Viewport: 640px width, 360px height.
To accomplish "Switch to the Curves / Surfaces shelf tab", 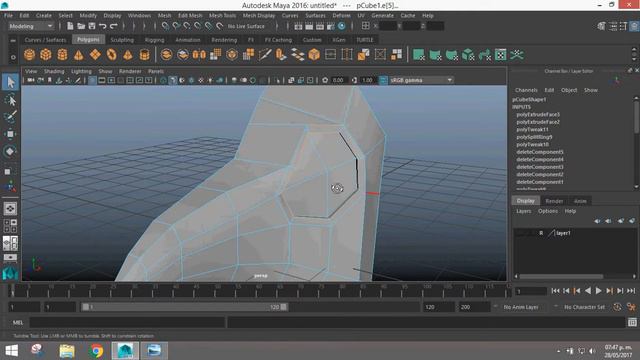I will [x=45, y=40].
